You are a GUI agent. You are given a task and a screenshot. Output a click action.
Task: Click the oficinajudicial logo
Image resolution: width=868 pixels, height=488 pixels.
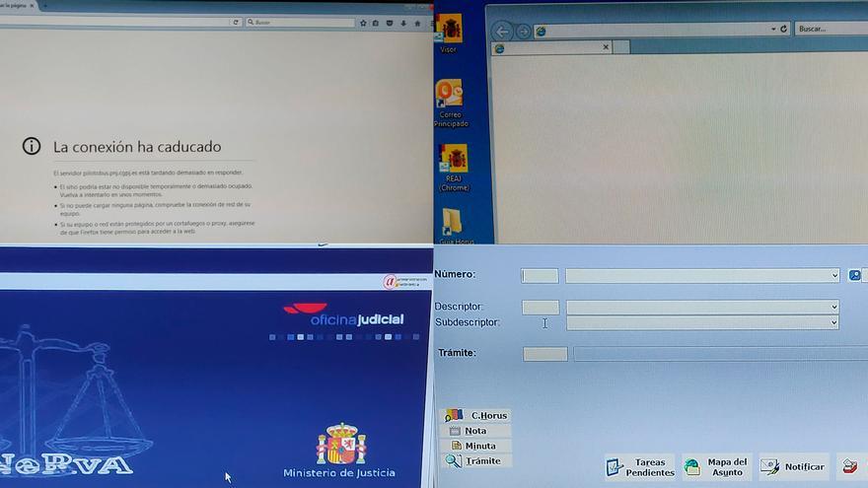[343, 315]
